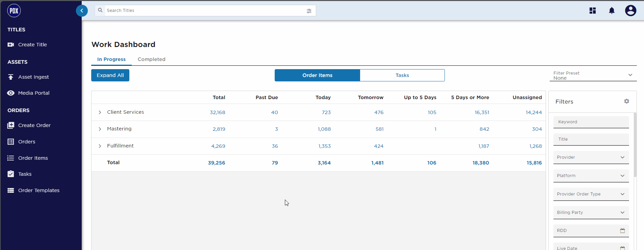The width and height of the screenshot is (644, 250).
Task: Expand the Mastering row
Action: pyautogui.click(x=100, y=129)
